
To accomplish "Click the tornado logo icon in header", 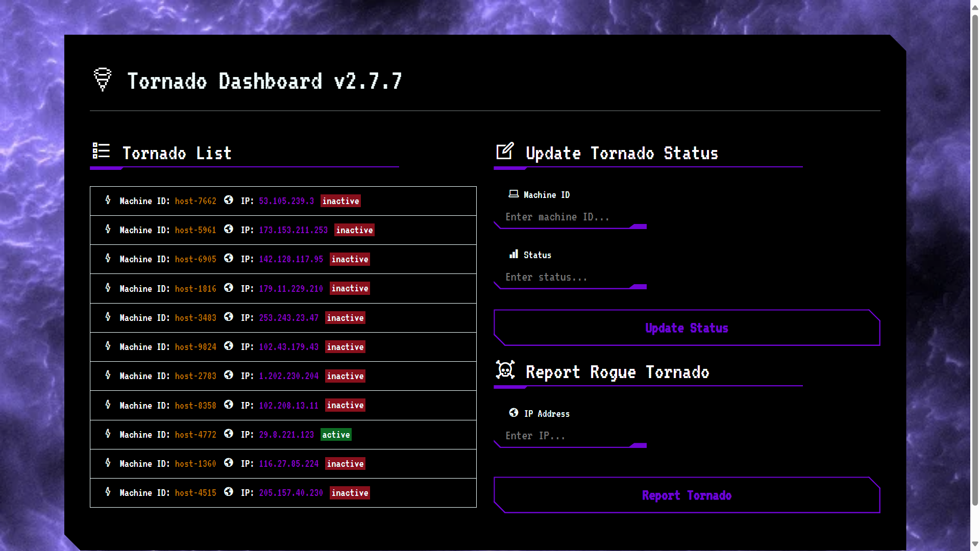I will tap(103, 80).
